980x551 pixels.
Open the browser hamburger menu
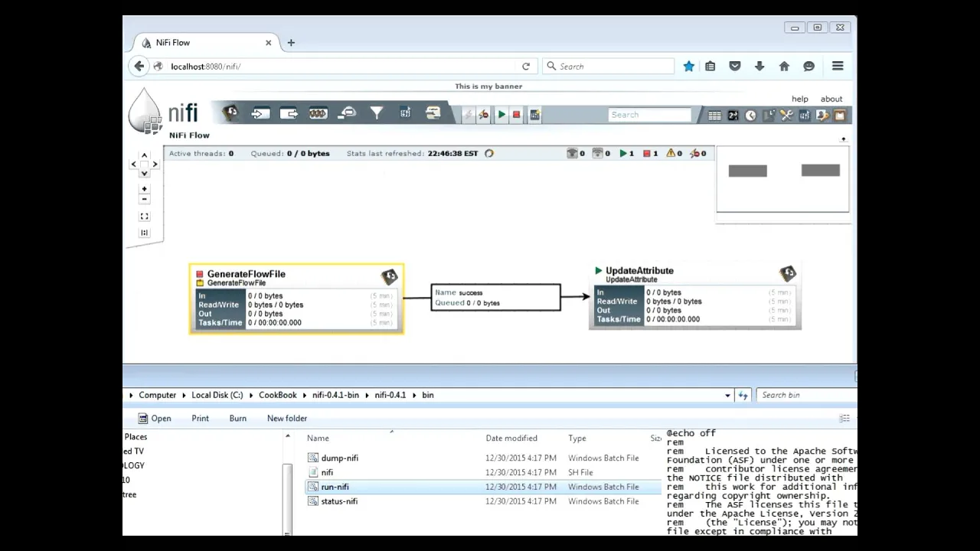(838, 67)
